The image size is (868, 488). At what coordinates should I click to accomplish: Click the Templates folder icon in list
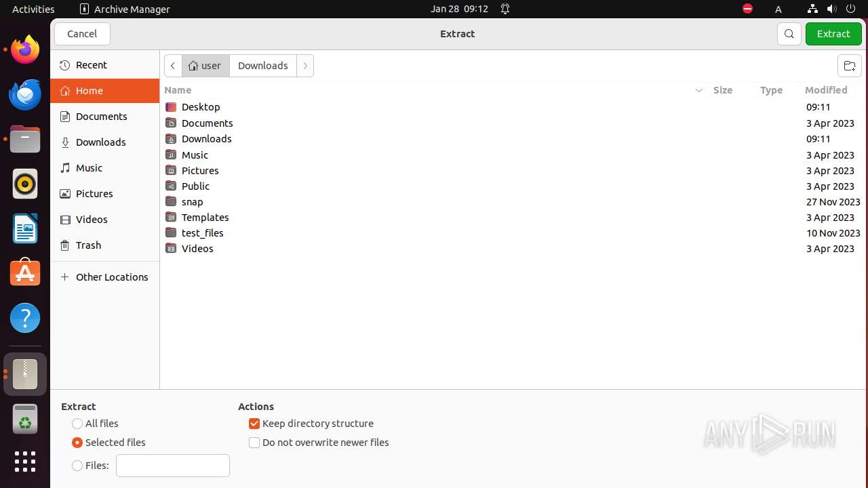click(171, 217)
